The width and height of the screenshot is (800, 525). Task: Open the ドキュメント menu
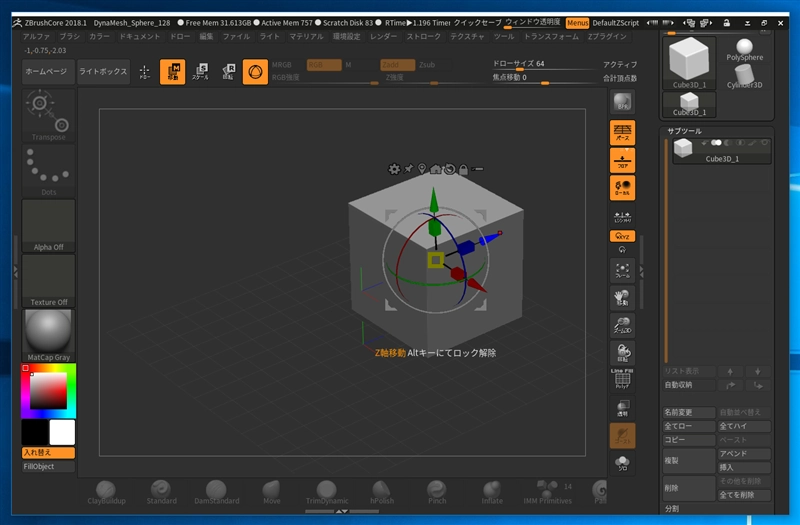(139, 37)
